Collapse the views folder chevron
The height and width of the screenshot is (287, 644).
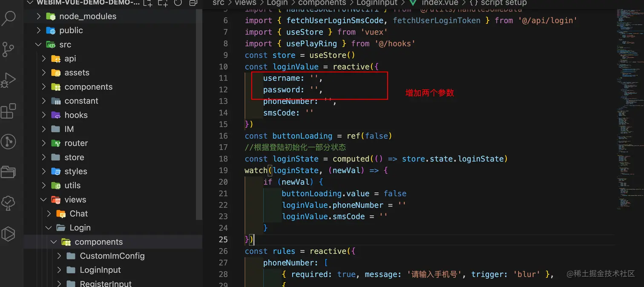(43, 200)
